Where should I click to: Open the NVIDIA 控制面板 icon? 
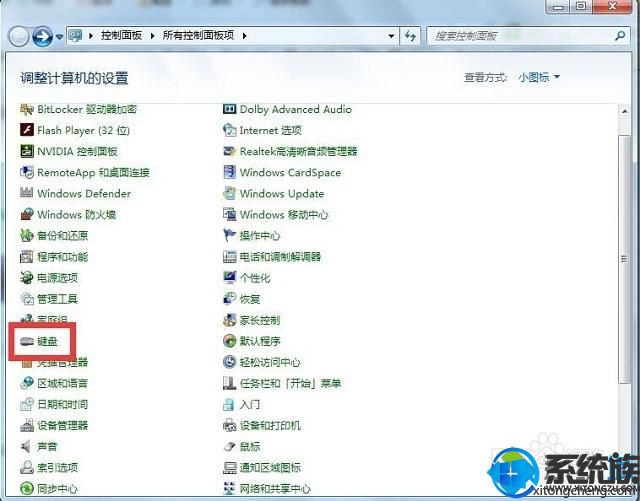click(27, 151)
